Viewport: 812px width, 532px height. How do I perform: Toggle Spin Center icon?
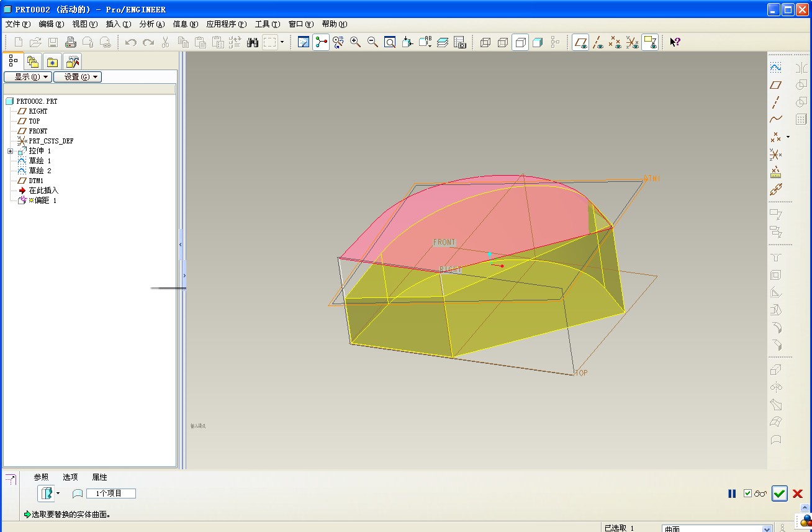pyautogui.click(x=321, y=42)
